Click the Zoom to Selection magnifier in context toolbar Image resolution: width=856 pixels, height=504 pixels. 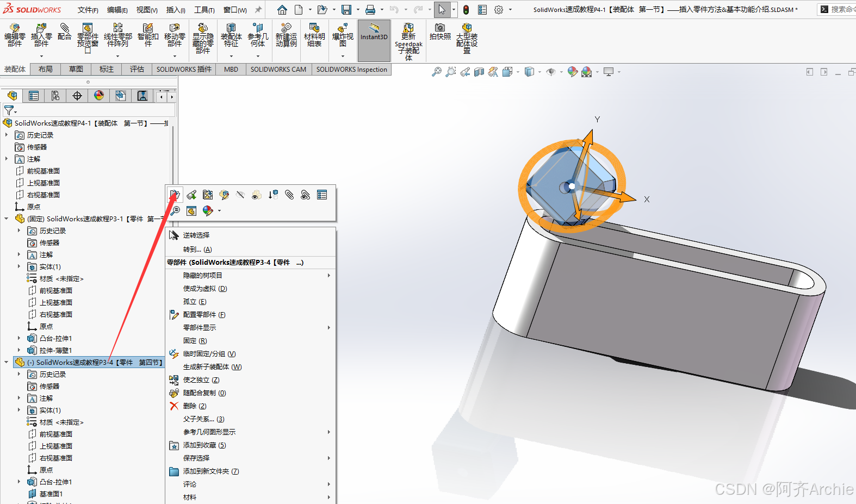[175, 211]
